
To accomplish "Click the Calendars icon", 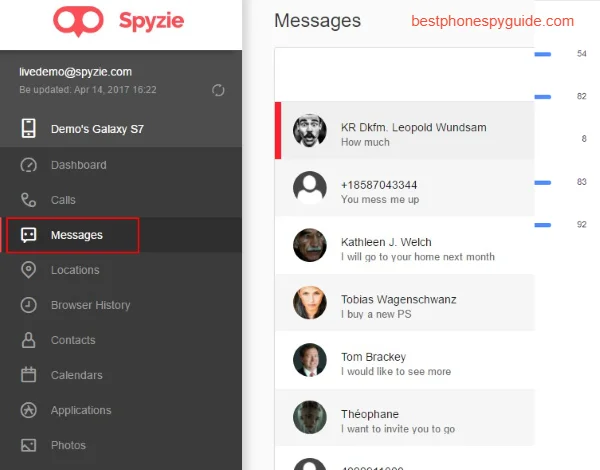I will 29,375.
